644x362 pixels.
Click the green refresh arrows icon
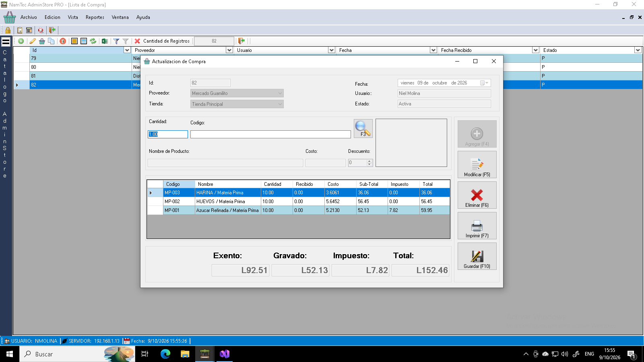point(93,41)
